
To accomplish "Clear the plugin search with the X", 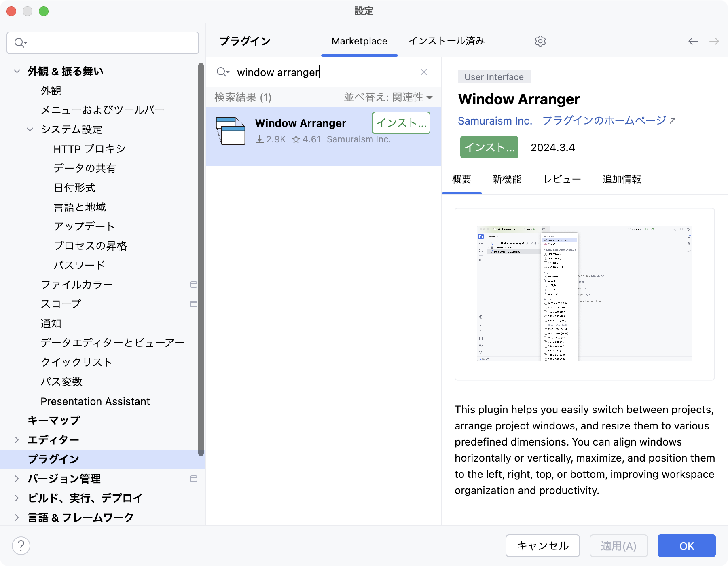I will point(424,72).
